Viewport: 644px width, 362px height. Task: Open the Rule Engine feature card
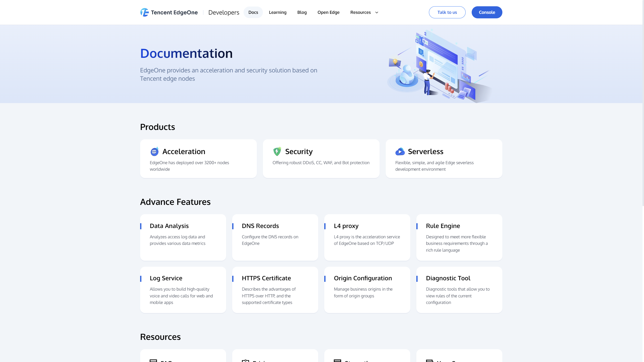tap(459, 237)
